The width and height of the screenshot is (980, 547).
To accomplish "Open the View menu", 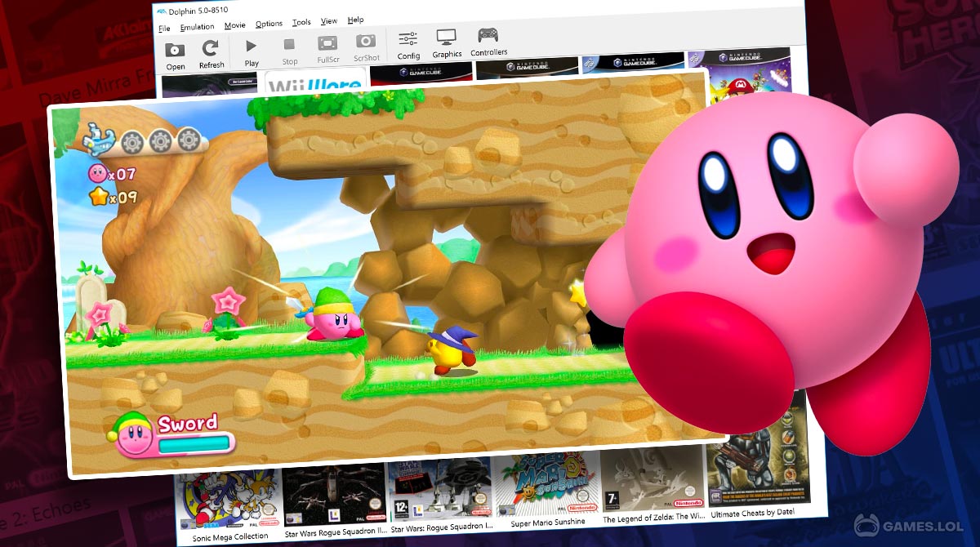I will 329,21.
